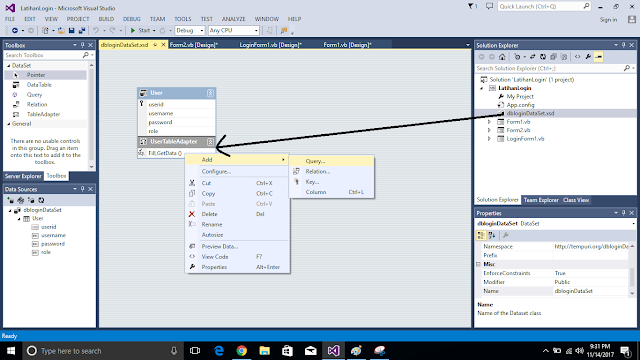This screenshot has height=360, width=640.
Task: Open the Any CPU platform dropdown
Action: click(256, 31)
